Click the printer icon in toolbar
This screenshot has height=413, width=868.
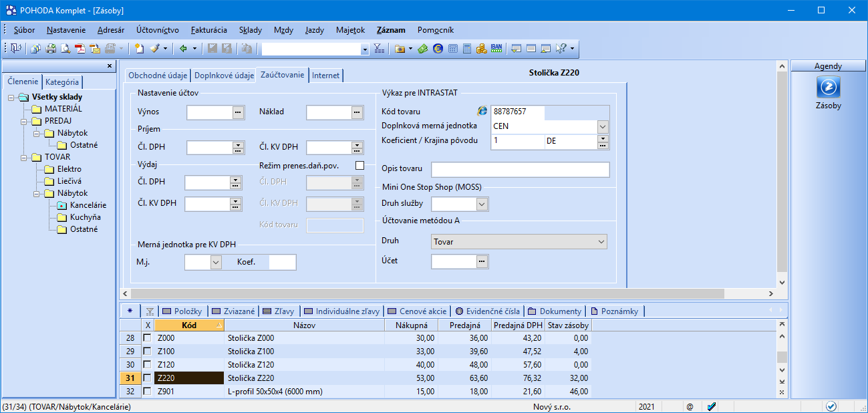click(x=50, y=49)
